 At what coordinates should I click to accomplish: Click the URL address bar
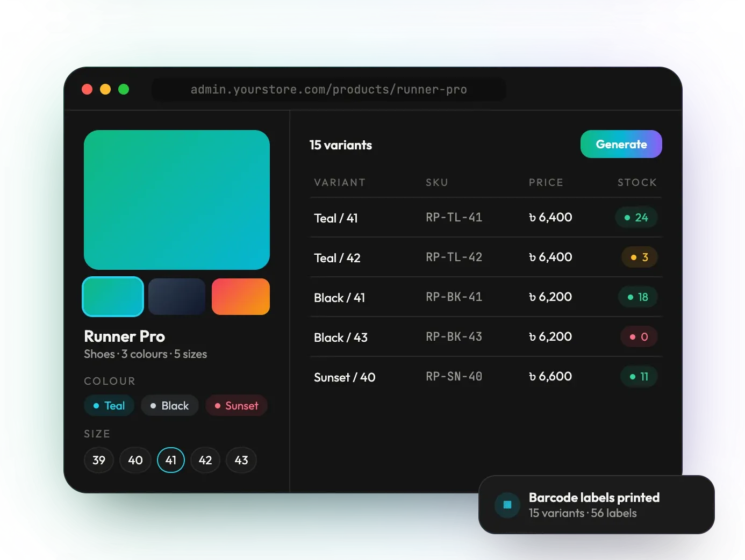pyautogui.click(x=328, y=89)
